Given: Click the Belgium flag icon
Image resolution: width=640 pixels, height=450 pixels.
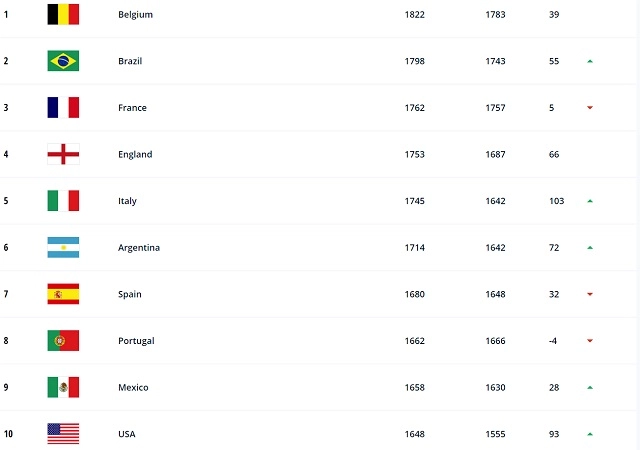Looking at the screenshot, I should tap(63, 14).
